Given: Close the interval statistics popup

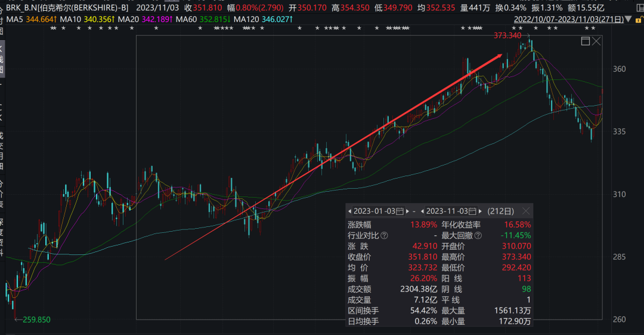Looking at the screenshot, I should point(526,211).
